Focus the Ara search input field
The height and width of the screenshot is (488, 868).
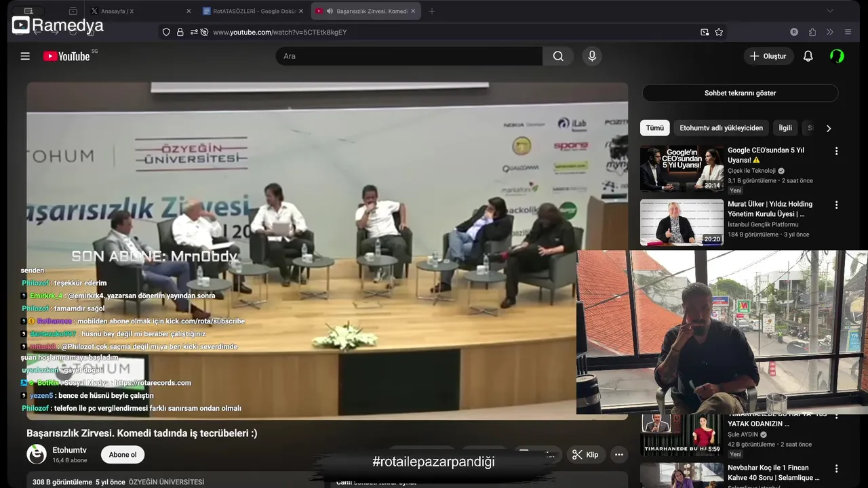(409, 56)
